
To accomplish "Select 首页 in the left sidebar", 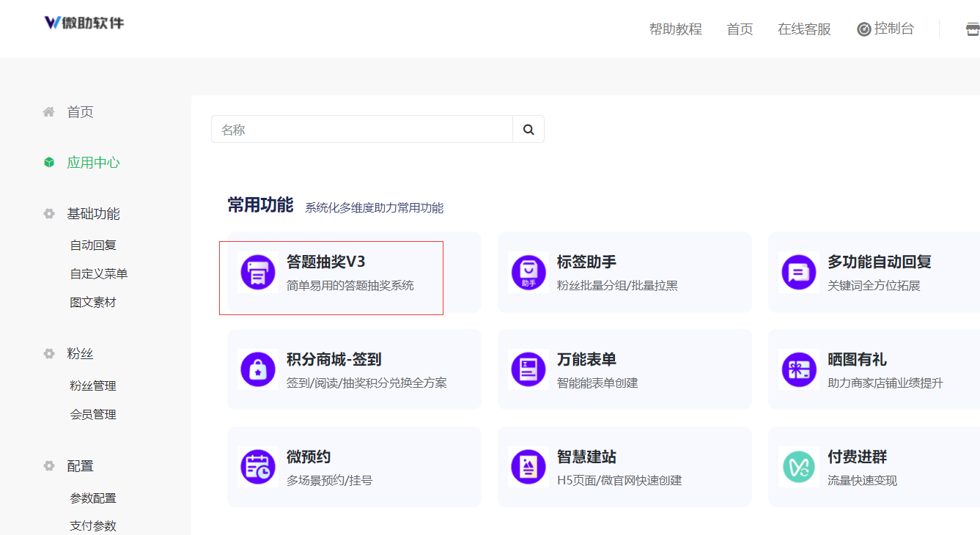I will [81, 112].
